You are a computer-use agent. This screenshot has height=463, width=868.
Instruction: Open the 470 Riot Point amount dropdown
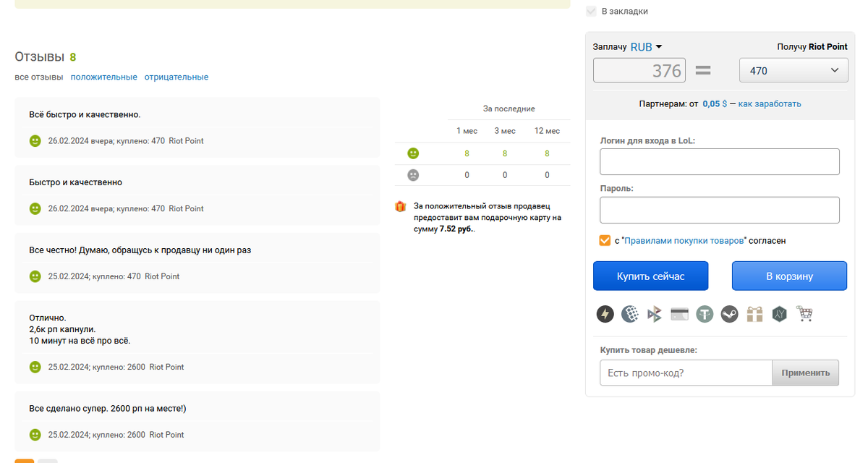793,70
